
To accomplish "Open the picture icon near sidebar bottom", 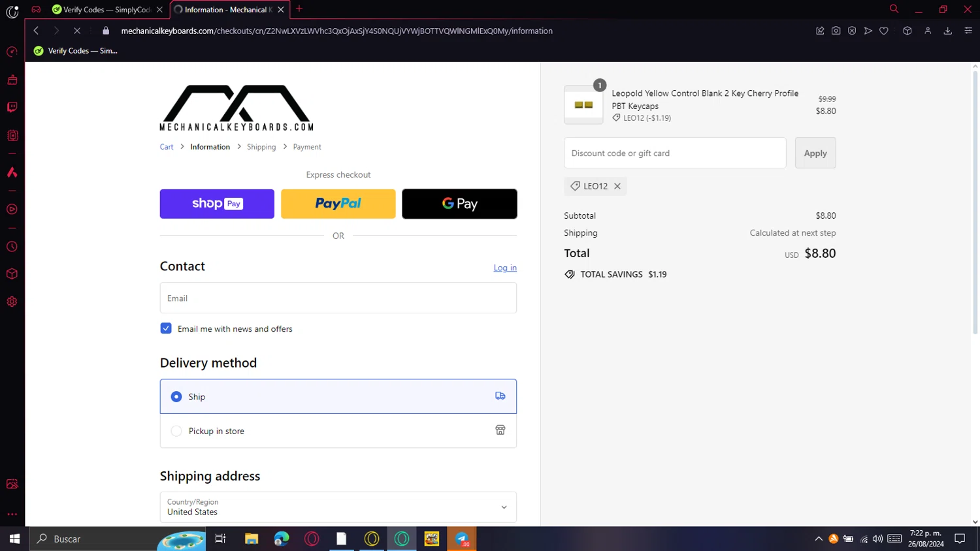I will pos(12,484).
